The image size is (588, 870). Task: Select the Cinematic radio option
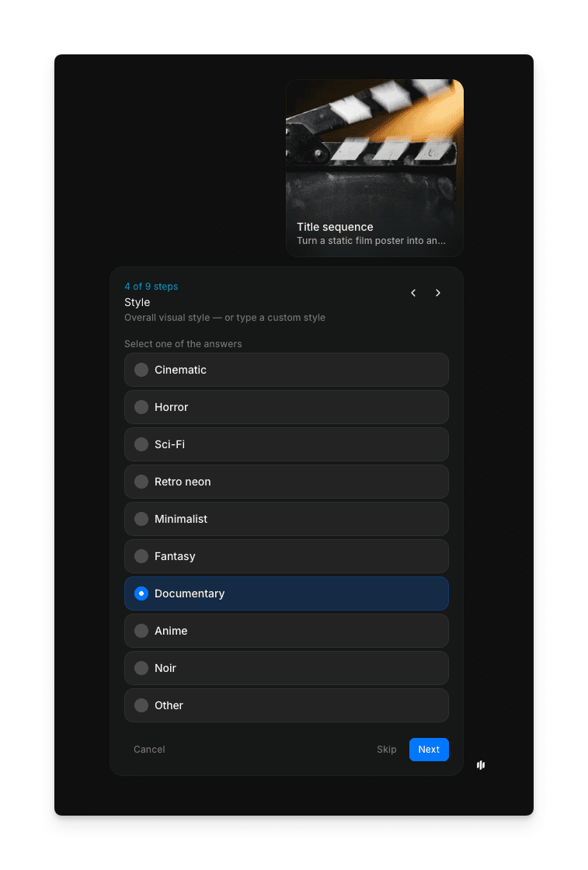click(x=141, y=370)
